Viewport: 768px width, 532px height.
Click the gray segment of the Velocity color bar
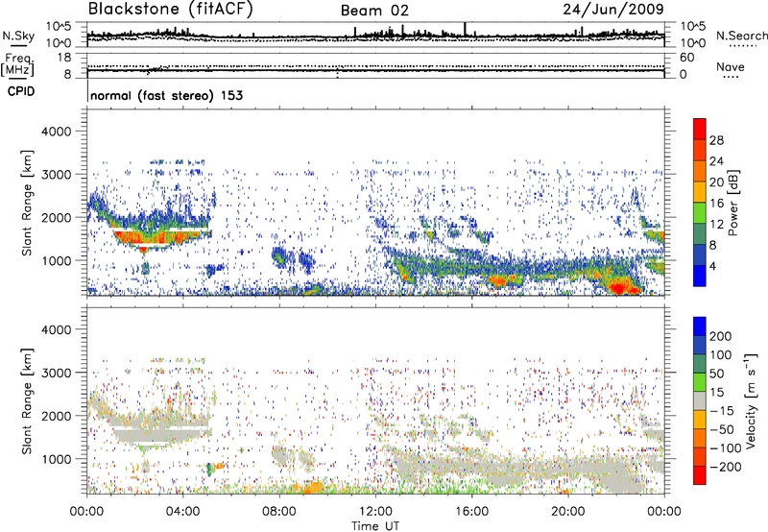700,400
